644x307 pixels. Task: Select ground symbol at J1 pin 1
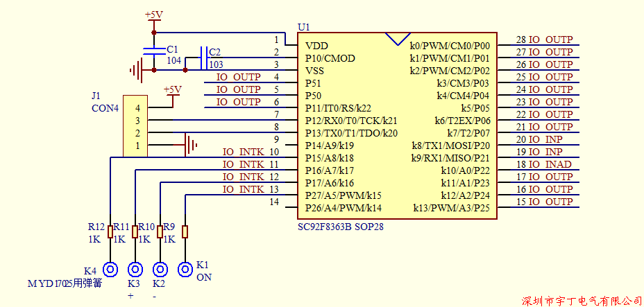tap(191, 146)
